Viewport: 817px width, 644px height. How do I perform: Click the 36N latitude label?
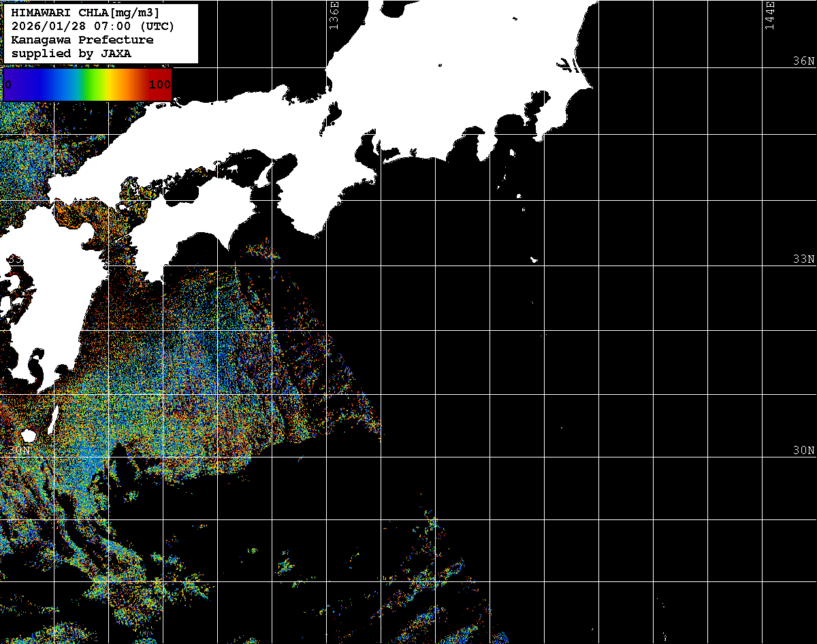point(803,61)
